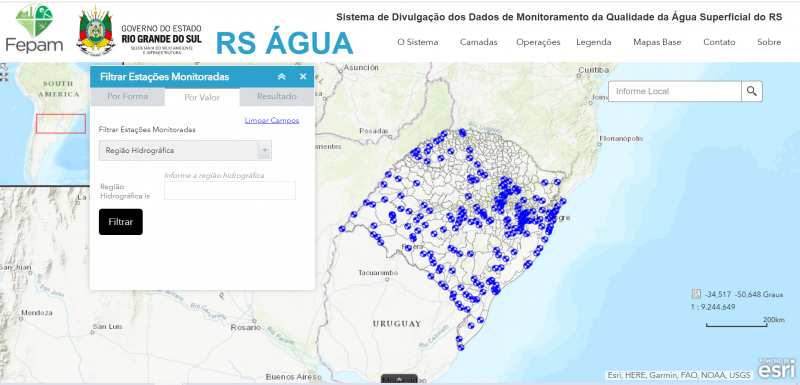The width and height of the screenshot is (800, 385).
Task: Click the Fepam logo
Action: (34, 29)
